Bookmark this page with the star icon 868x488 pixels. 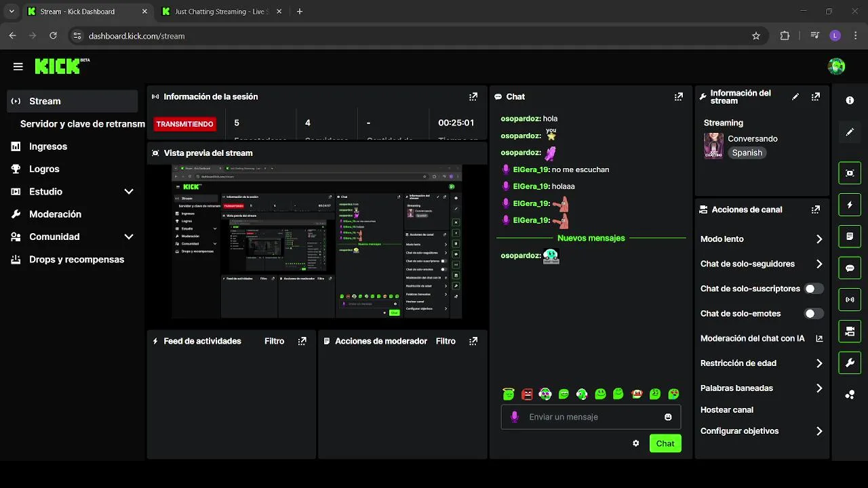point(756,36)
